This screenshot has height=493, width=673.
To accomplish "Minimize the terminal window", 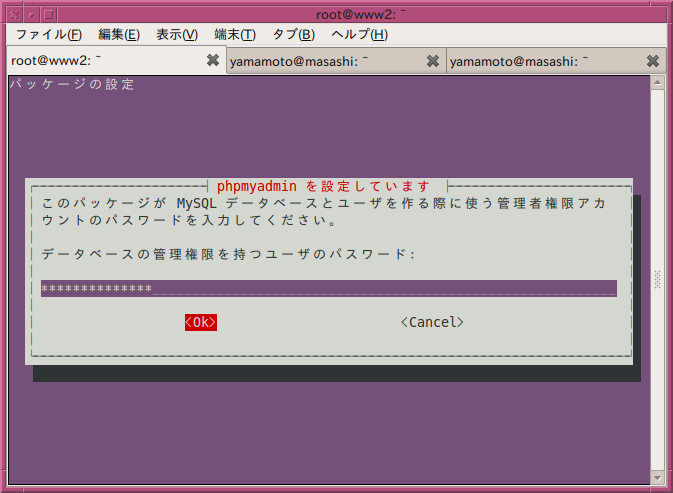I will [x=31, y=15].
